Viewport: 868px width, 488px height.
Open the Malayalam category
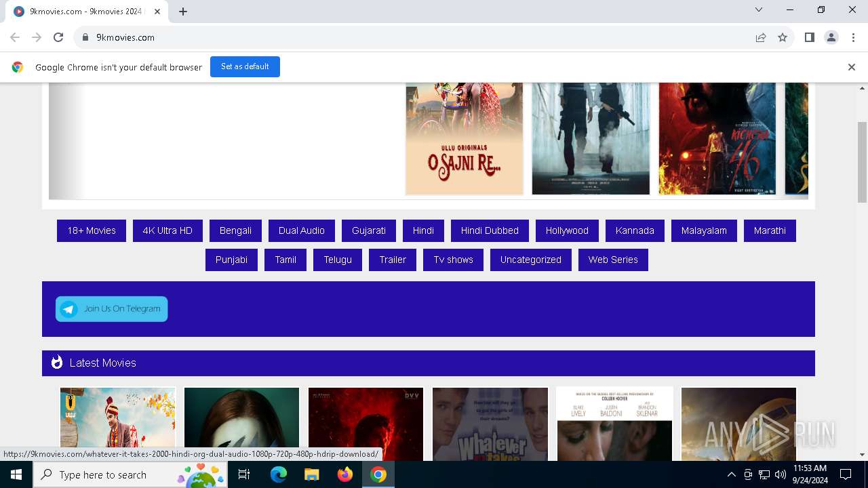point(704,230)
